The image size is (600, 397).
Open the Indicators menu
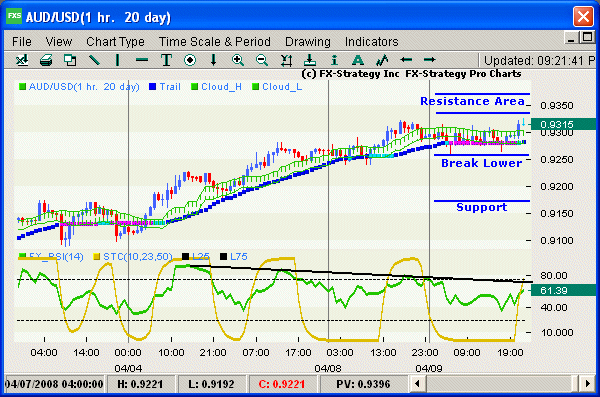click(372, 41)
